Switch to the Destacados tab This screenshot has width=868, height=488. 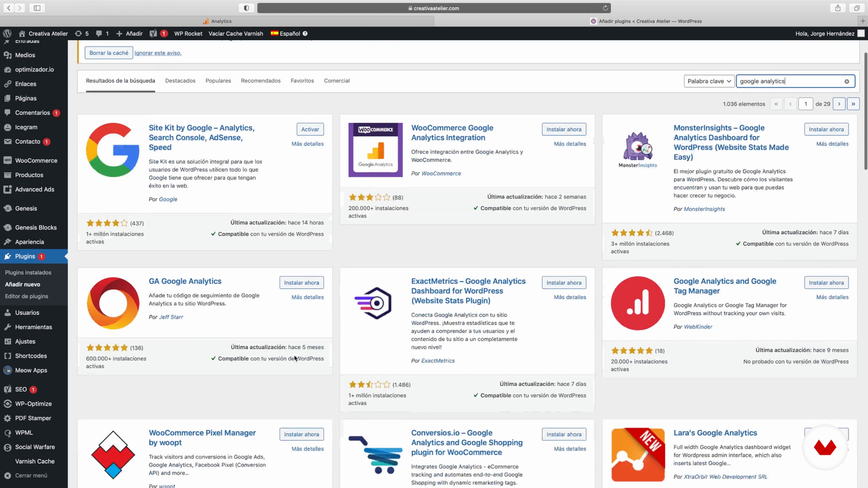[x=180, y=81]
